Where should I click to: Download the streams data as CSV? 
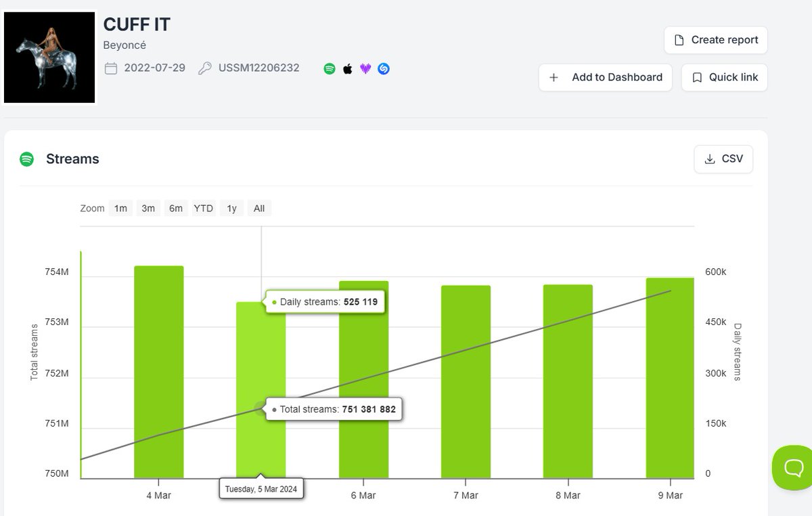(723, 159)
